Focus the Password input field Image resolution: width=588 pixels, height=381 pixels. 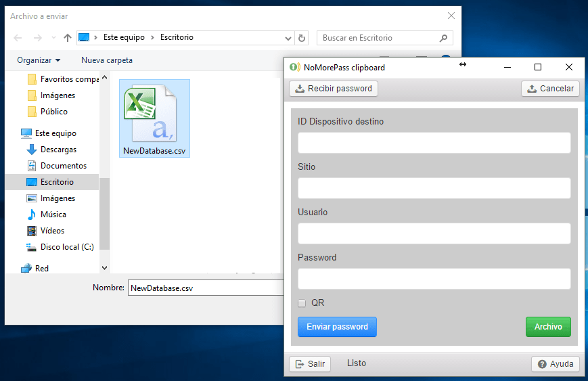point(434,279)
